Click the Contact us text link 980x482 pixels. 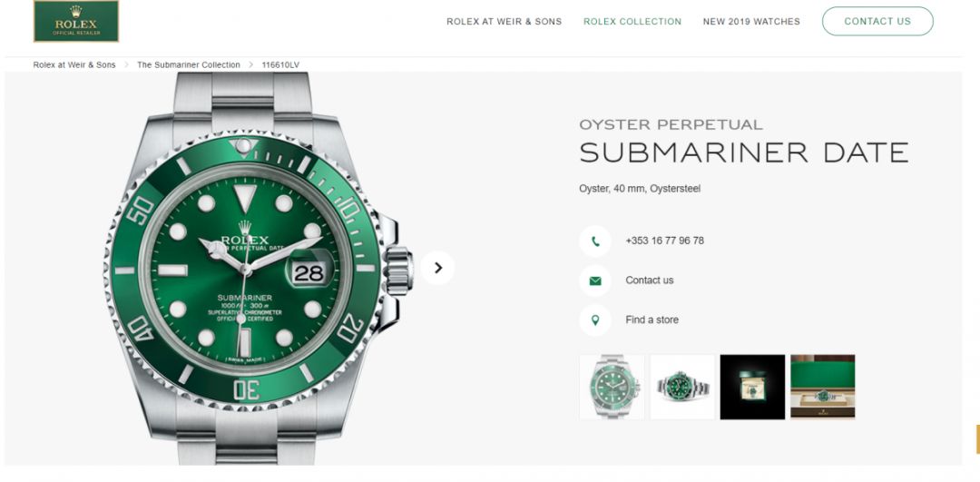650,280
